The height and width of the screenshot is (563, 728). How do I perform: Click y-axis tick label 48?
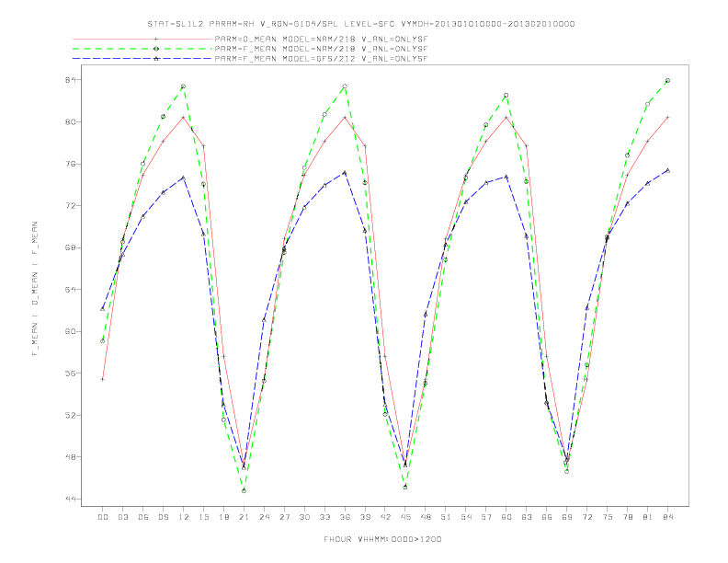tap(71, 456)
